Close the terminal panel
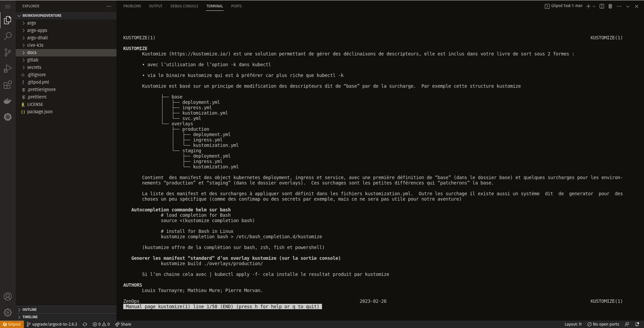This screenshot has width=644, height=328. [x=638, y=6]
